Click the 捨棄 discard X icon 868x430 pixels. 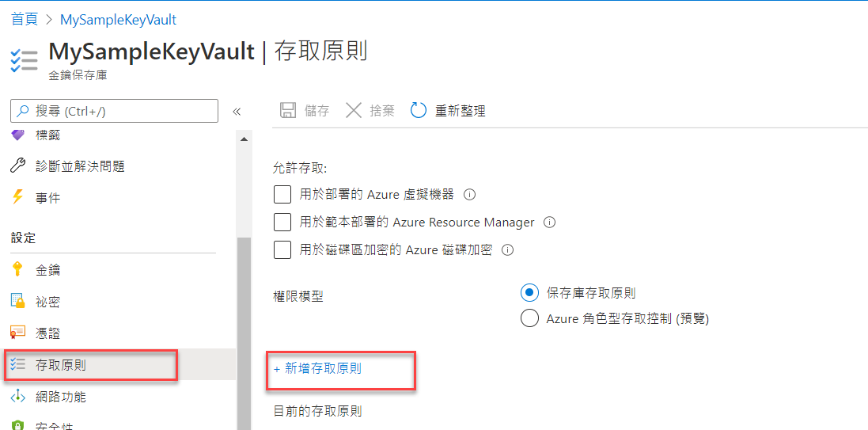[x=353, y=111]
